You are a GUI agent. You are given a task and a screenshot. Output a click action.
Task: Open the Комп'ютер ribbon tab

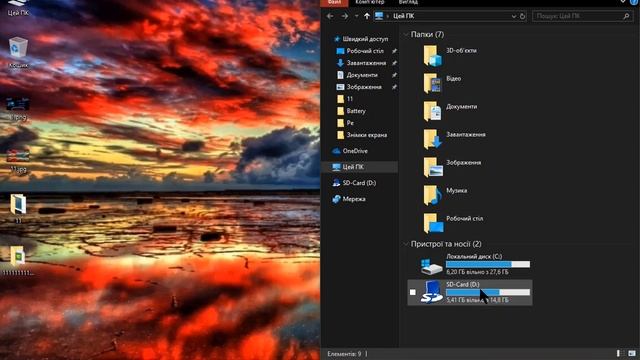pos(369,2)
